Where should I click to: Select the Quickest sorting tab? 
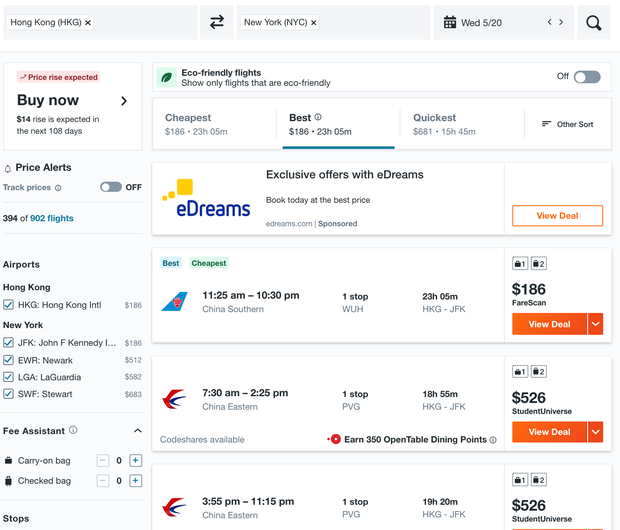coord(444,124)
